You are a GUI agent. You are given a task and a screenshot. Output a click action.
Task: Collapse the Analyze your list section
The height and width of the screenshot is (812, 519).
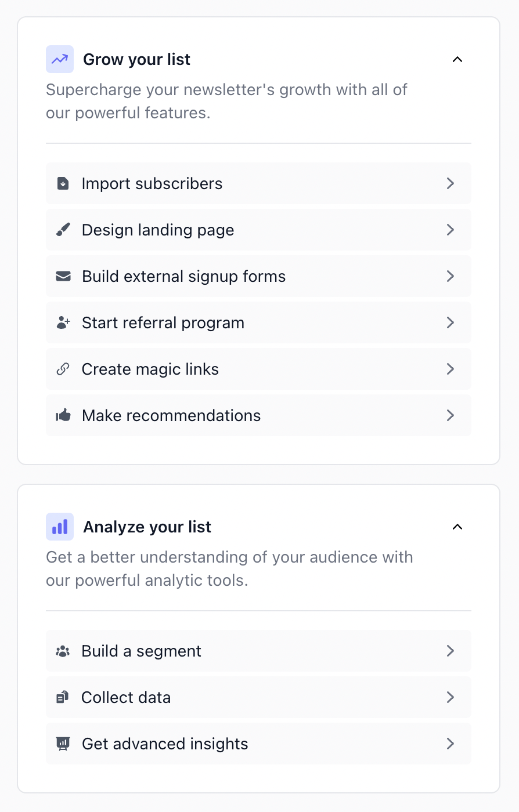[457, 527]
